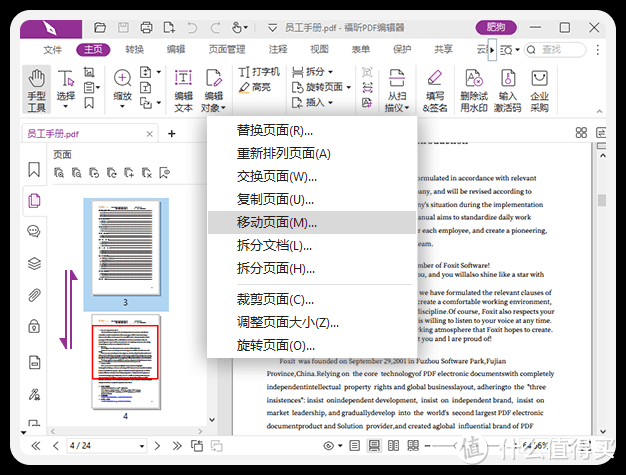Image resolution: width=626 pixels, height=475 pixels.
Task: Click the redo arrow in title bar
Action: click(216, 28)
